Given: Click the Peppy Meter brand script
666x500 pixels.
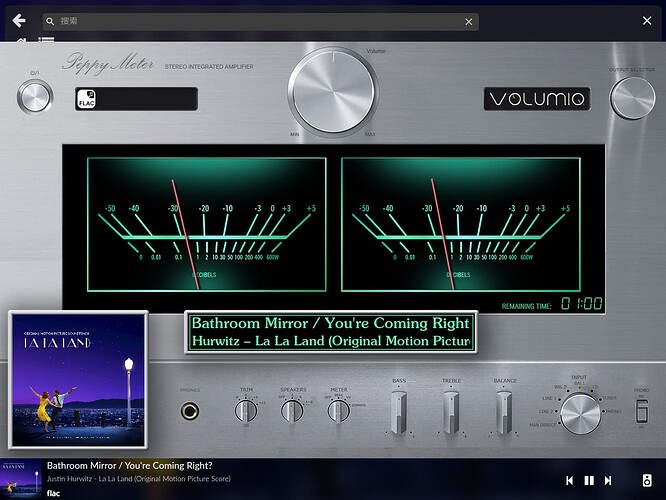Looking at the screenshot, I should (x=108, y=64).
